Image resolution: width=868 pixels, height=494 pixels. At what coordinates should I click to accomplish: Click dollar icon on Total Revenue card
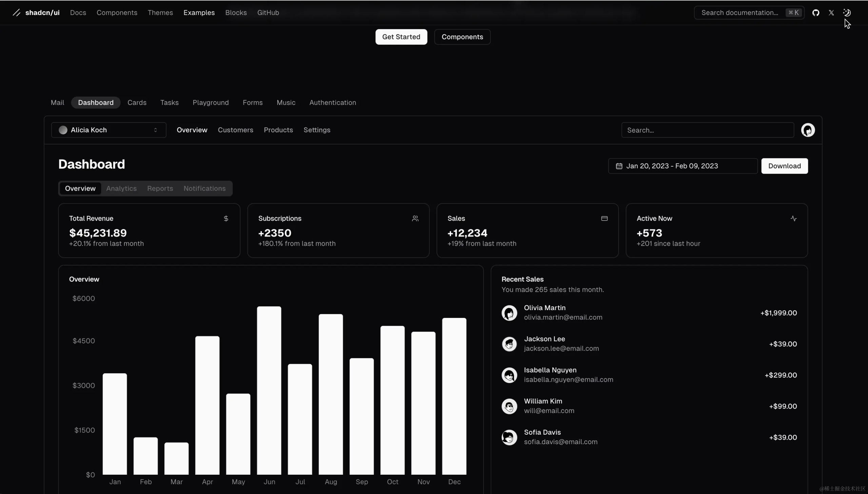[226, 218]
